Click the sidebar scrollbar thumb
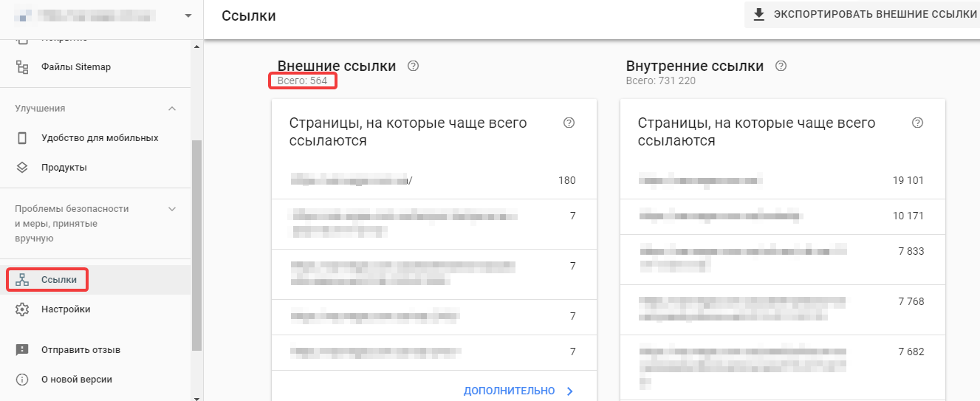Screen dimensions: 980x401 click(x=196, y=245)
